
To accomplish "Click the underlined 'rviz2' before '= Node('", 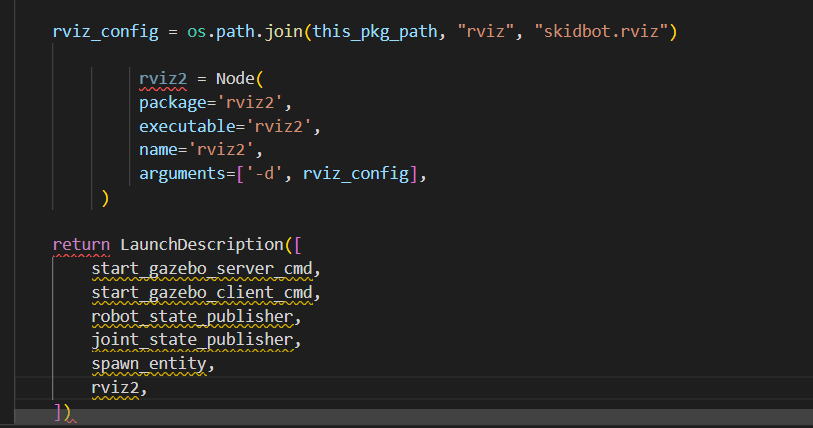I will click(x=163, y=79).
